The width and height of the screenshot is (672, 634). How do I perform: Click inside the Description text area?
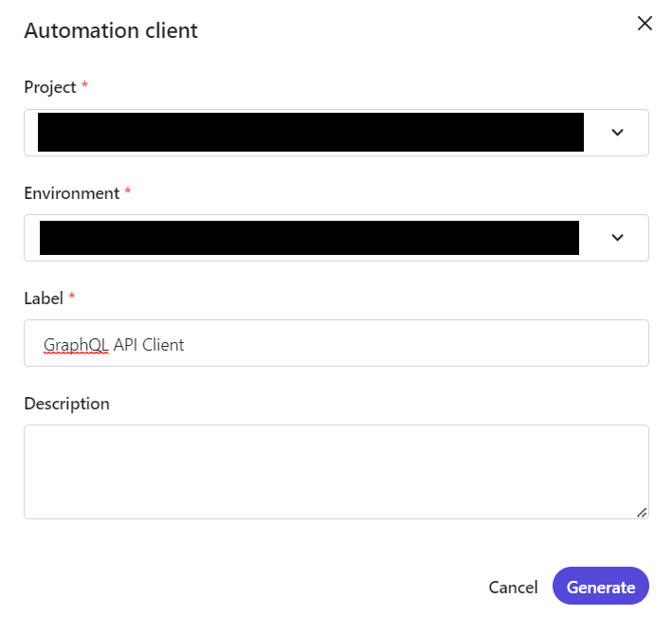point(336,472)
